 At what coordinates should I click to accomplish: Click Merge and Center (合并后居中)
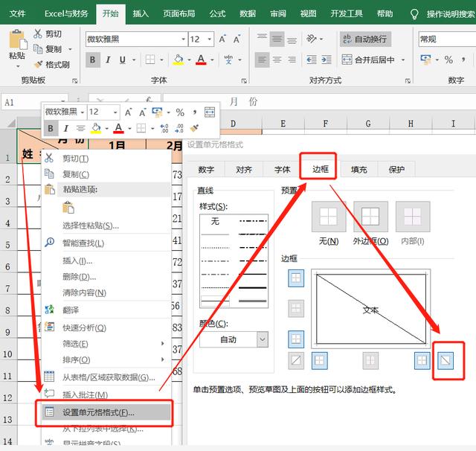point(368,60)
